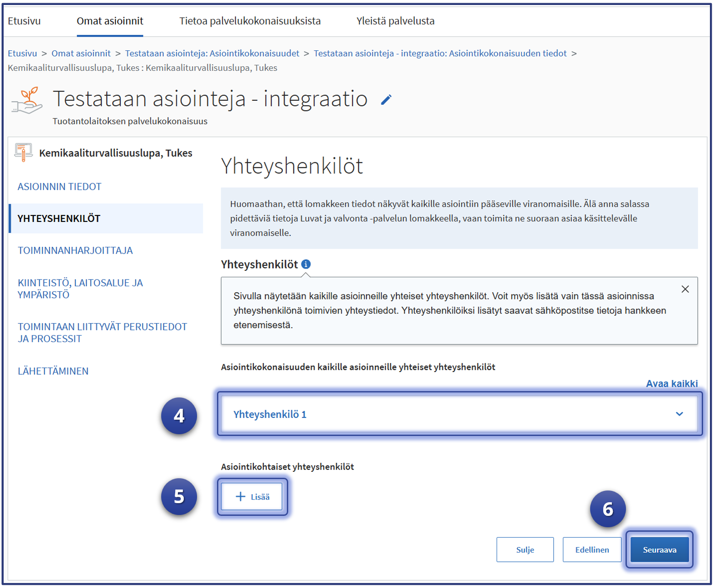Click Omat asioinnit breadcrumb link
714x588 pixels.
coord(81,53)
